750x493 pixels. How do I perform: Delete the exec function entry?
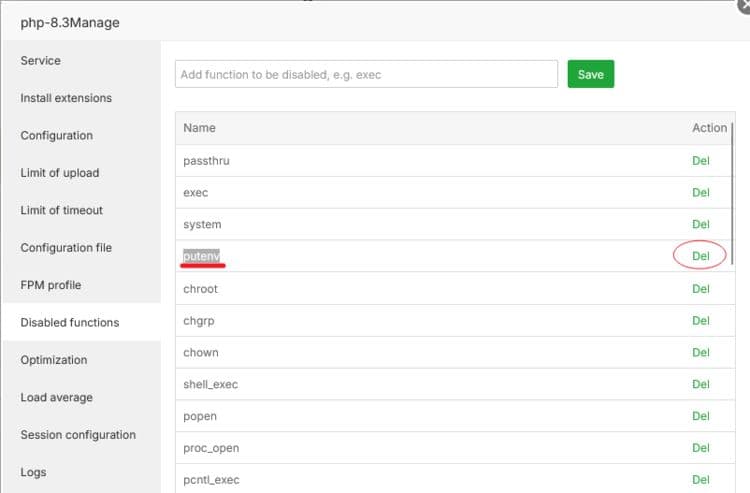point(700,192)
